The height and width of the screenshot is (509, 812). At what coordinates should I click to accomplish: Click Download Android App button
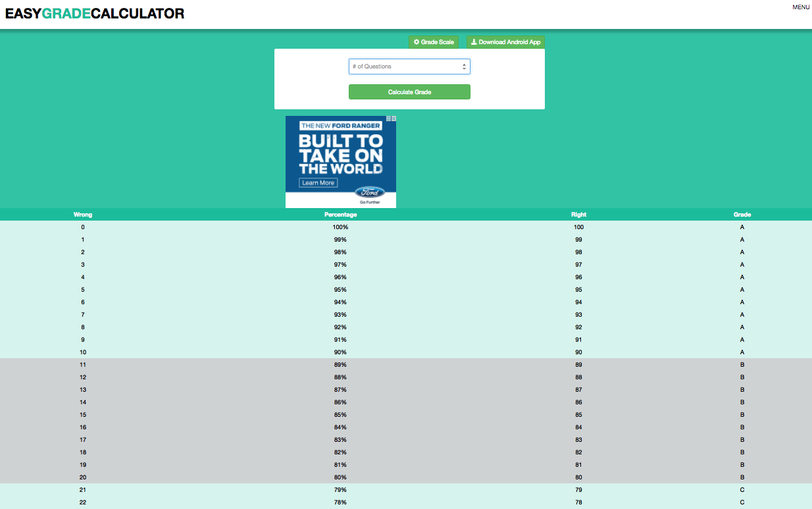pos(505,42)
